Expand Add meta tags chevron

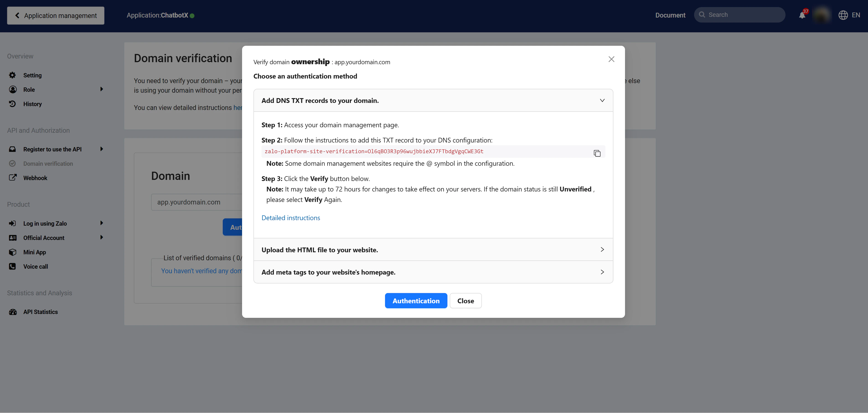(x=602, y=272)
